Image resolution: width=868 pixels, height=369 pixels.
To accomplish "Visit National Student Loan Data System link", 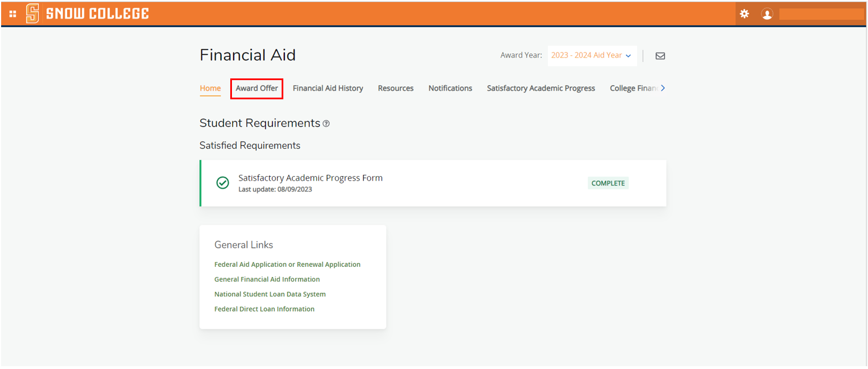I will (270, 294).
